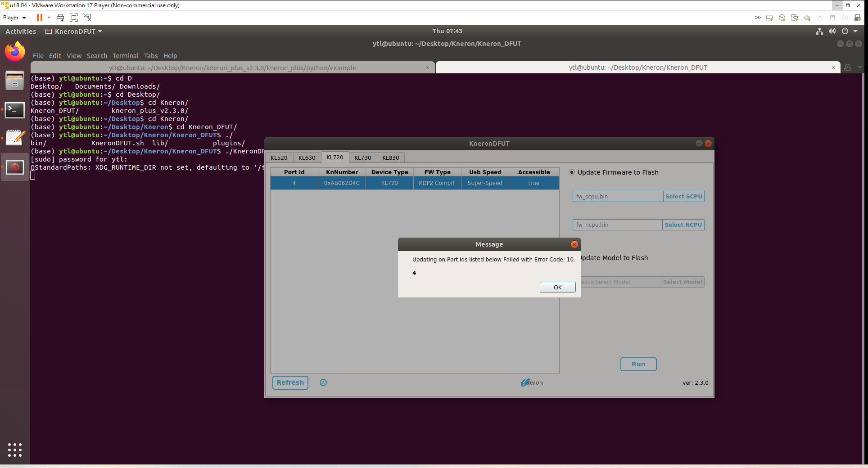Click OK in the Message dialog
This screenshot has width=868, height=468.
557,287
